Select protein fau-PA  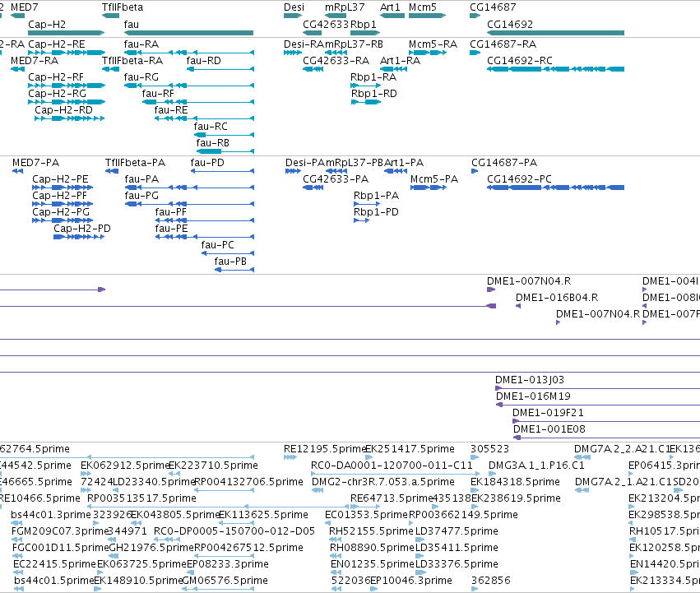point(141,179)
